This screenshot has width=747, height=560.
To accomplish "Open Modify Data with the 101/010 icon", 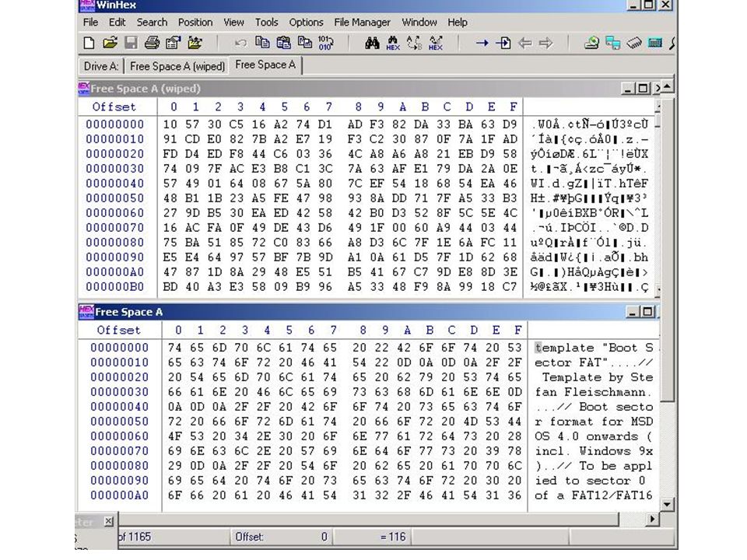I will 326,43.
